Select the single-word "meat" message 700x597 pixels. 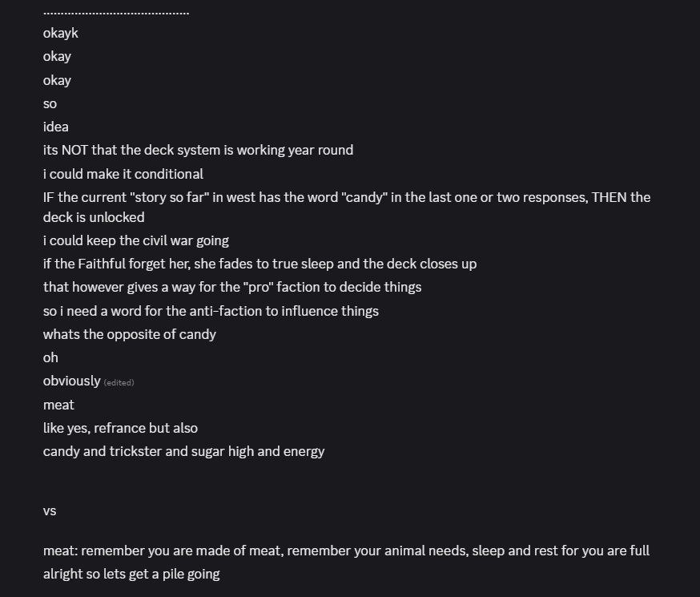[x=58, y=405]
